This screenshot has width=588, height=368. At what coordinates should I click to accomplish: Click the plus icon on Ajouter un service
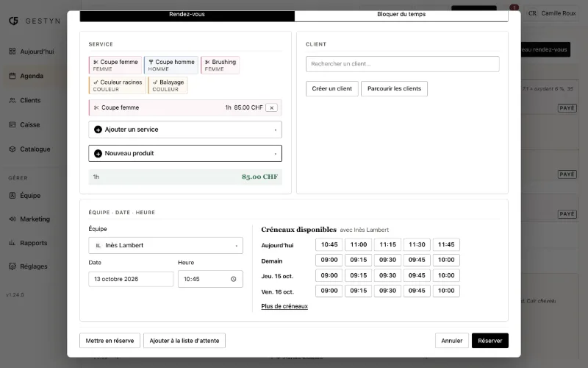98,130
